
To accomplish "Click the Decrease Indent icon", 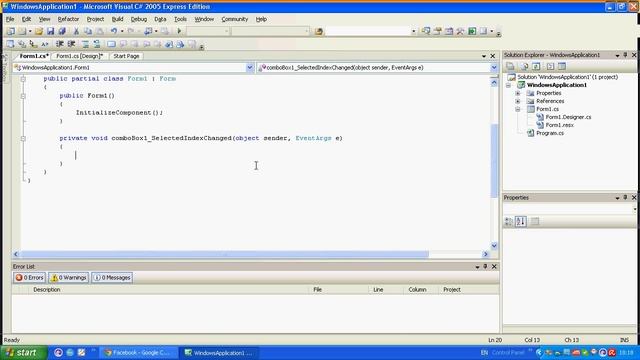I will [60, 44].
